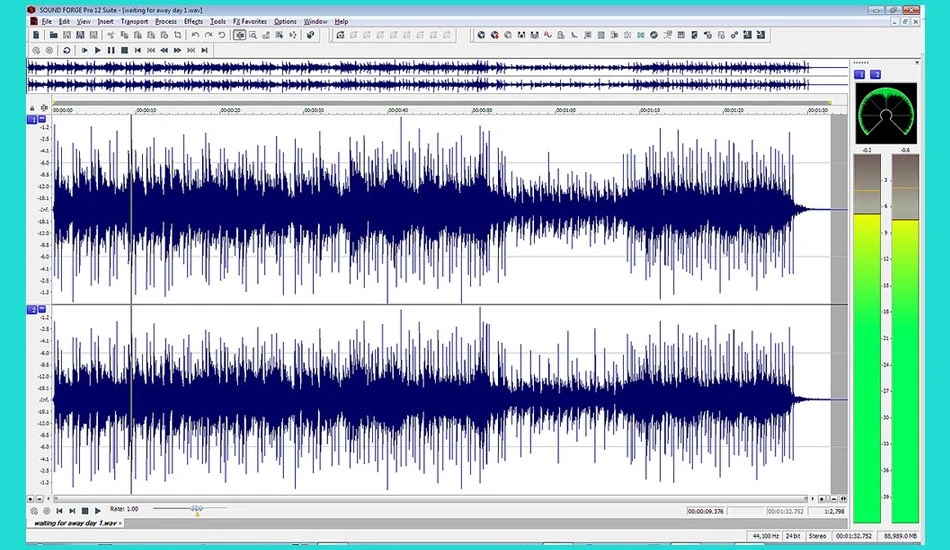The image size is (950, 550).
Task: Close the meters panel
Action: (917, 62)
